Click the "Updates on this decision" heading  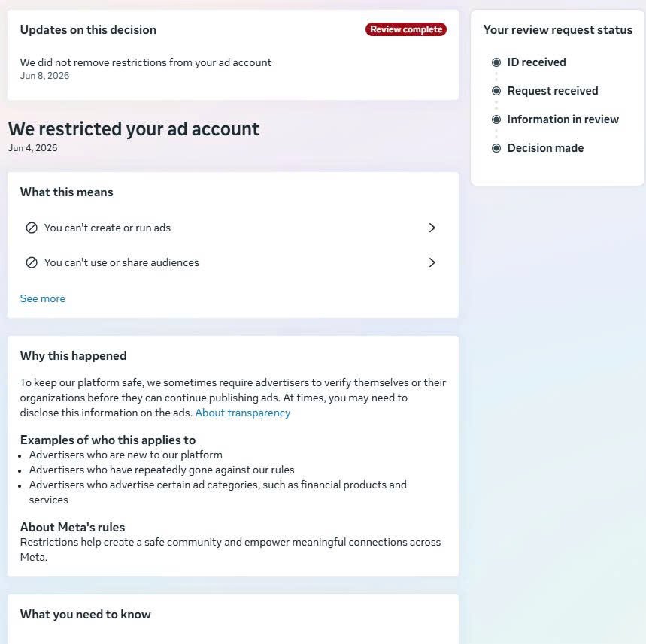(x=88, y=29)
